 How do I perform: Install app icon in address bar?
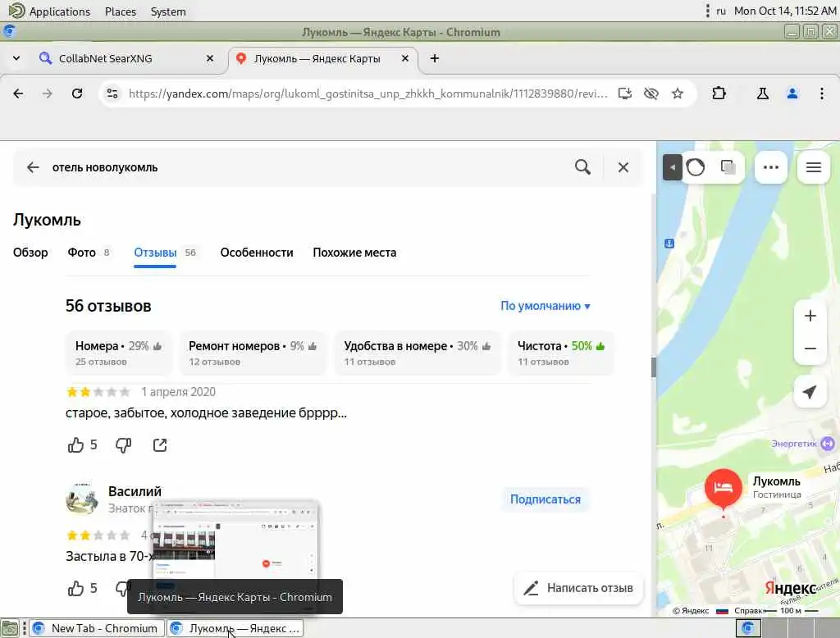point(624,93)
